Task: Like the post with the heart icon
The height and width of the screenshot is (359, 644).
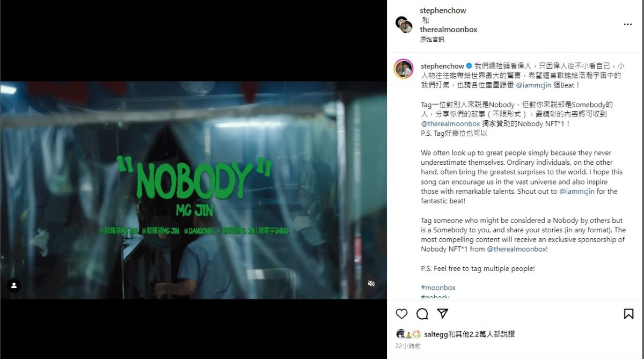Action: pos(401,313)
